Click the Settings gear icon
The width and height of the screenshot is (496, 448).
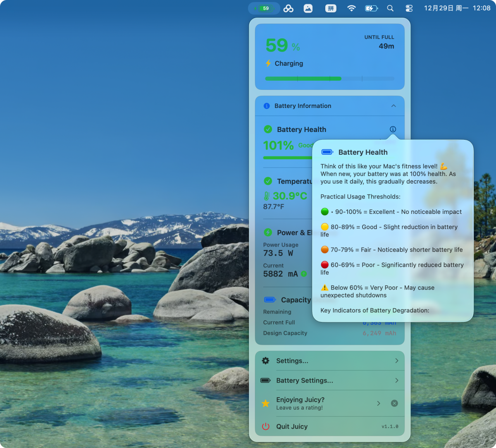[x=265, y=361]
